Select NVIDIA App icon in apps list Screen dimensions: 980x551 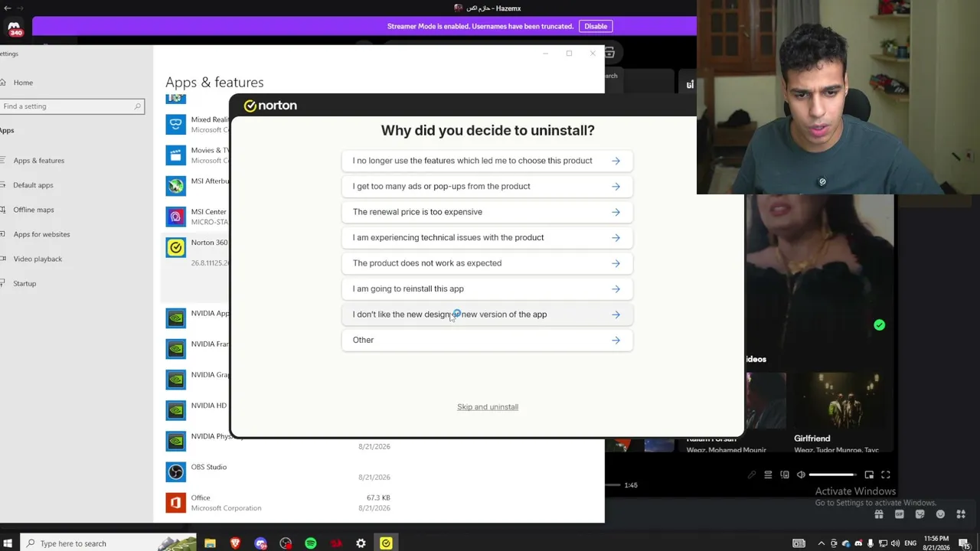[176, 318]
